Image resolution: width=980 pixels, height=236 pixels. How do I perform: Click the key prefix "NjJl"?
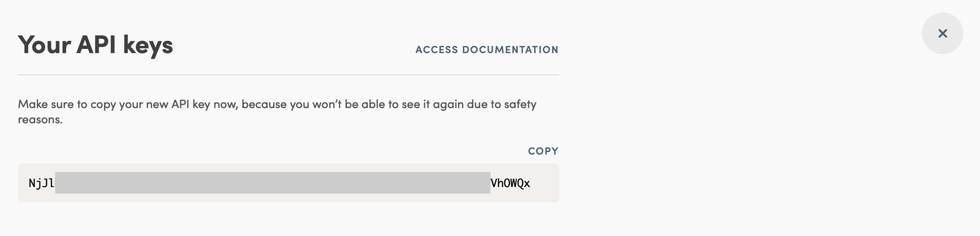coord(41,183)
